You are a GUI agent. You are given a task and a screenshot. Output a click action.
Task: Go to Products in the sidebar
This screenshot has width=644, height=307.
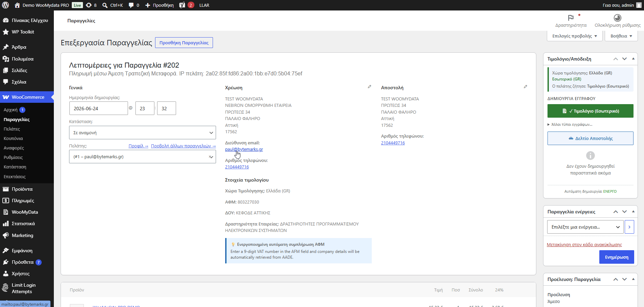tap(22, 189)
